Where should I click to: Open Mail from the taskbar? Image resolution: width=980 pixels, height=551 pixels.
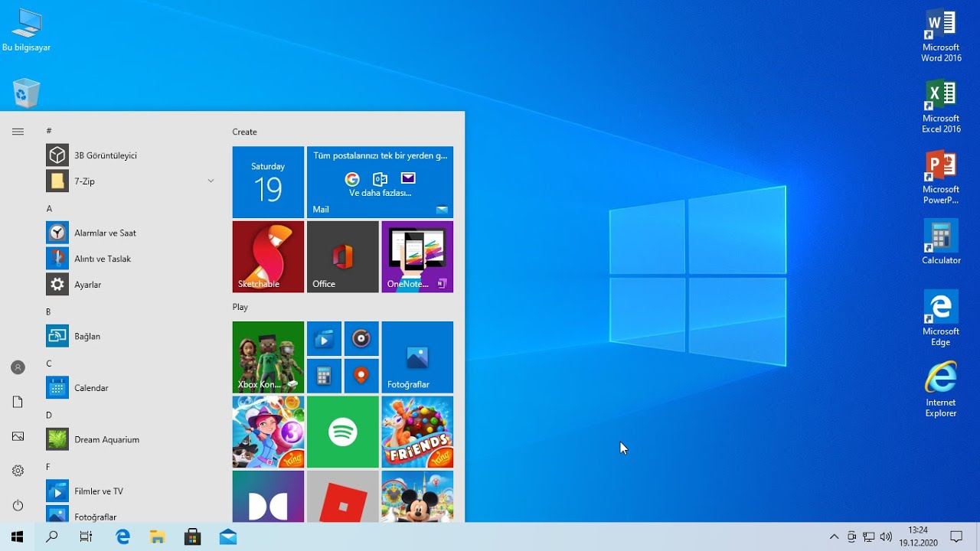(x=228, y=537)
